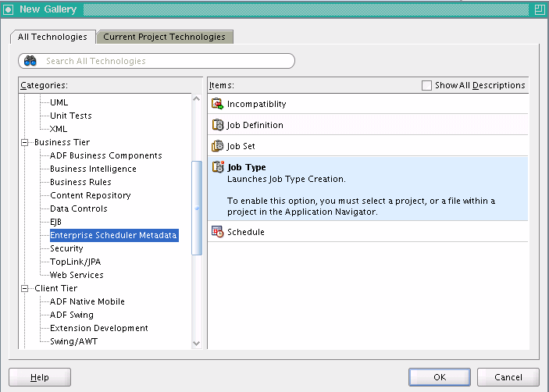
Task: Click the Job Set item icon
Action: (x=217, y=145)
